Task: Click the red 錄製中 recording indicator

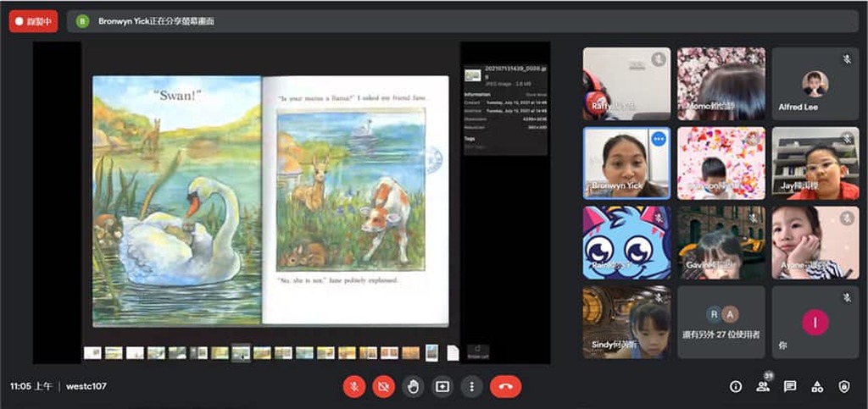Action: 33,21
